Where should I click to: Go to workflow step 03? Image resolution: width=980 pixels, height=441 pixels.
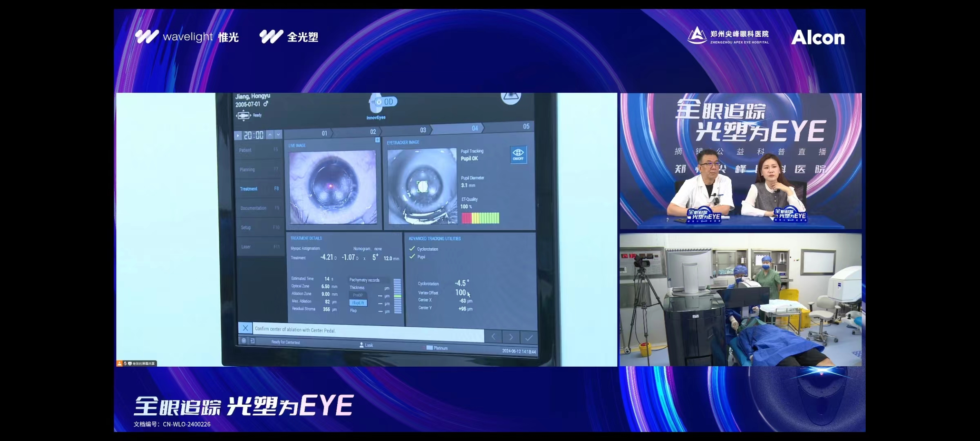tap(407, 130)
